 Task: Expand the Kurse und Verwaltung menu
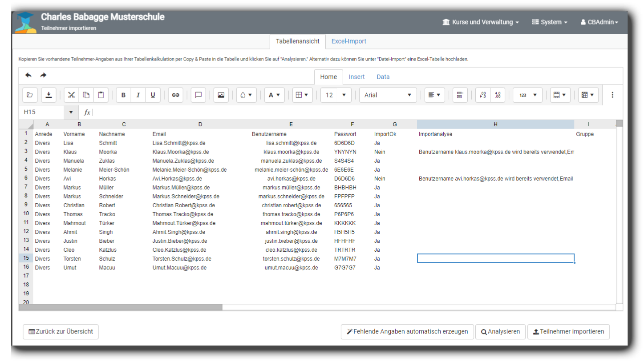point(480,22)
